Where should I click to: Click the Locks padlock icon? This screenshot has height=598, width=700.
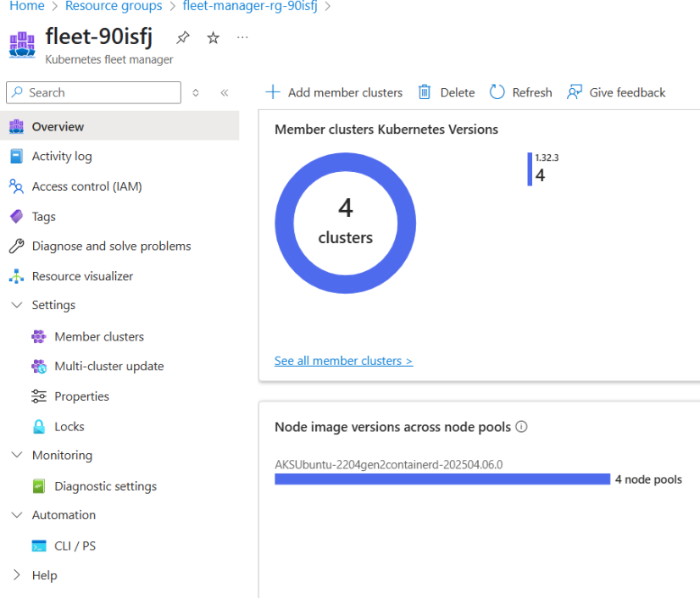click(x=39, y=427)
